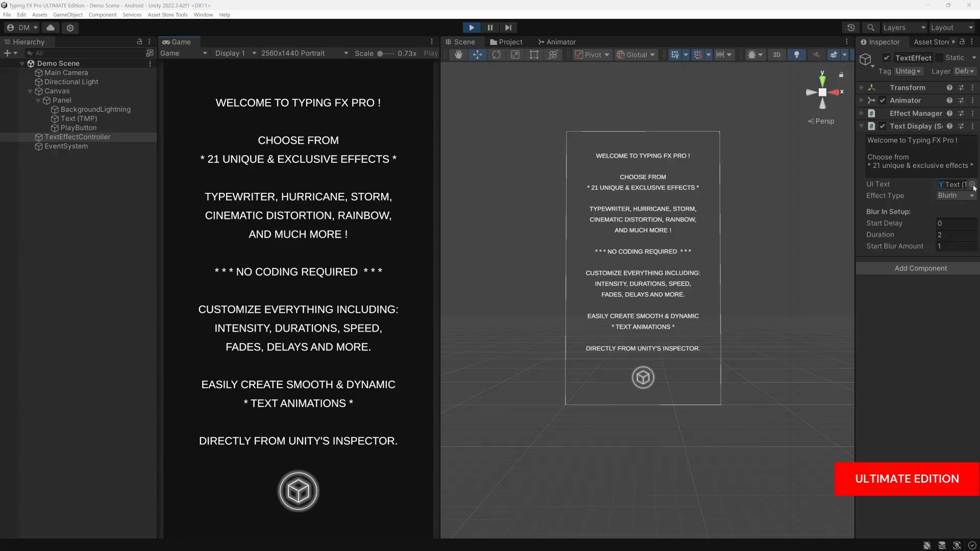Toggle 2D view mode in the Scene
The image size is (980, 551).
[x=777, y=55]
